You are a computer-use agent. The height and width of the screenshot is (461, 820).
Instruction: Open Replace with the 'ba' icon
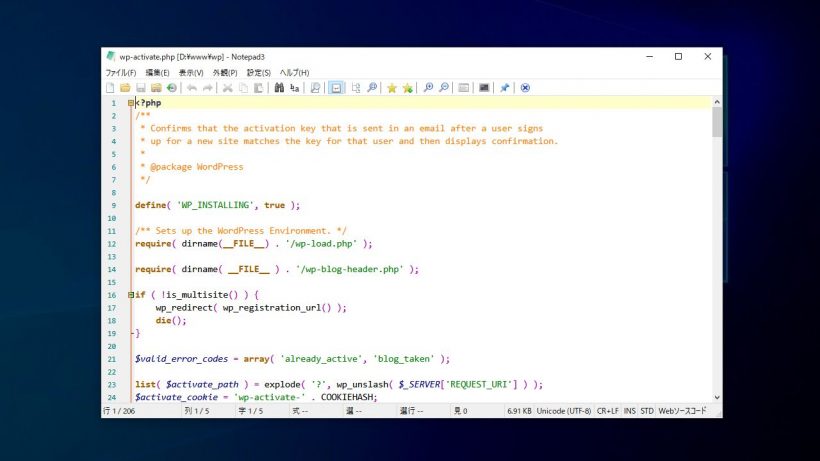pyautogui.click(x=294, y=88)
